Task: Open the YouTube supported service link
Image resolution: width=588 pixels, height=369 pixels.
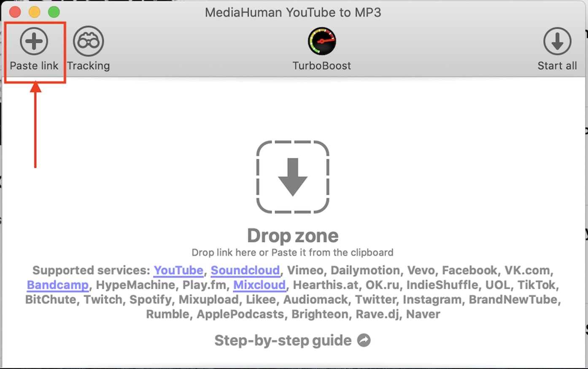Action: click(x=178, y=270)
